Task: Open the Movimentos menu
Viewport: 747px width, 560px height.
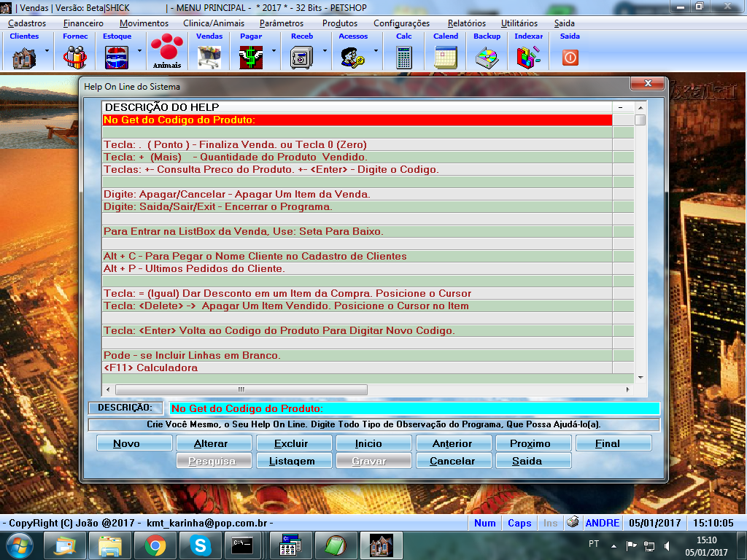Action: [144, 23]
